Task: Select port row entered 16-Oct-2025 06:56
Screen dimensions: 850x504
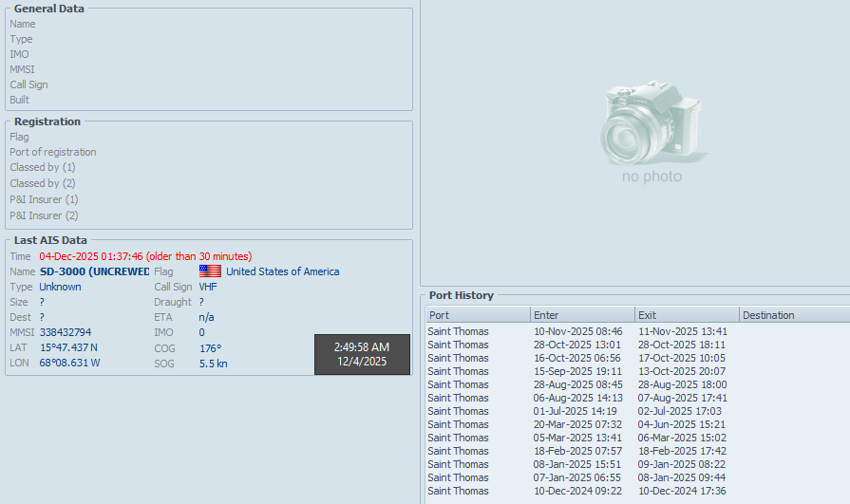Action: click(637, 358)
